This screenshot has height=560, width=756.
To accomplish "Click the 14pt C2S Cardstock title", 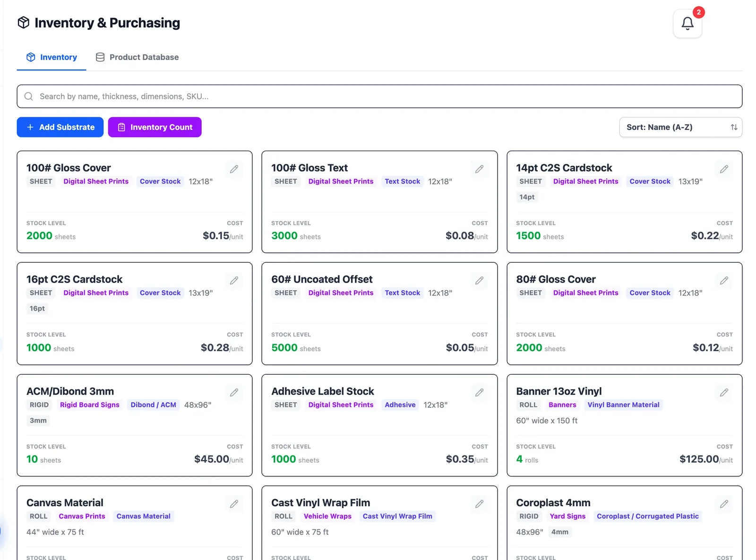I will click(x=564, y=168).
